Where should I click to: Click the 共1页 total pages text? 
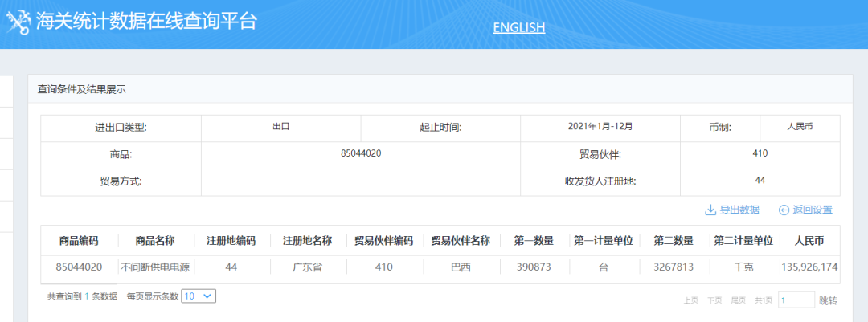764,300
